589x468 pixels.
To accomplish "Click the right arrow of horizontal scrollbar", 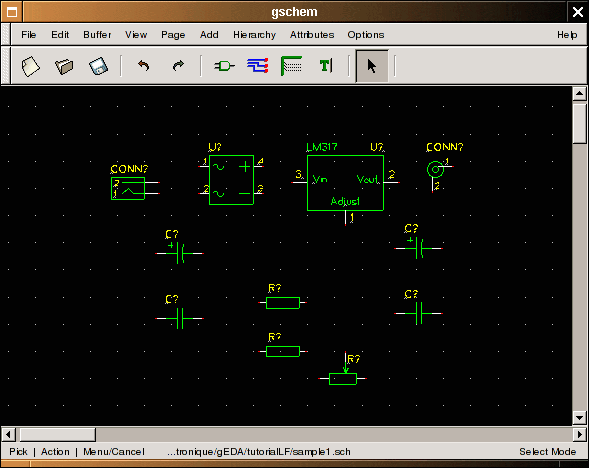I will 580,435.
